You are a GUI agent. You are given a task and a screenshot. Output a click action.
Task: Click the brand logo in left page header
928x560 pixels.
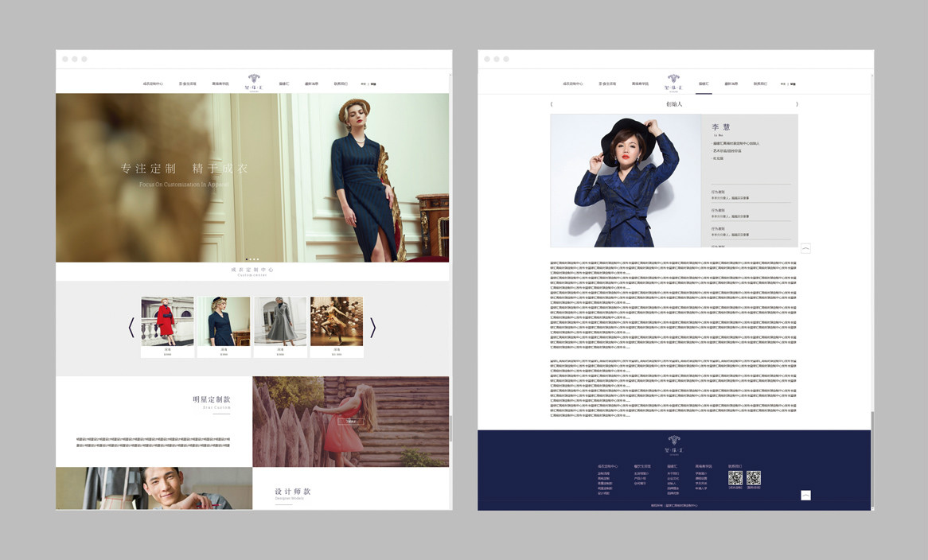[x=254, y=80]
